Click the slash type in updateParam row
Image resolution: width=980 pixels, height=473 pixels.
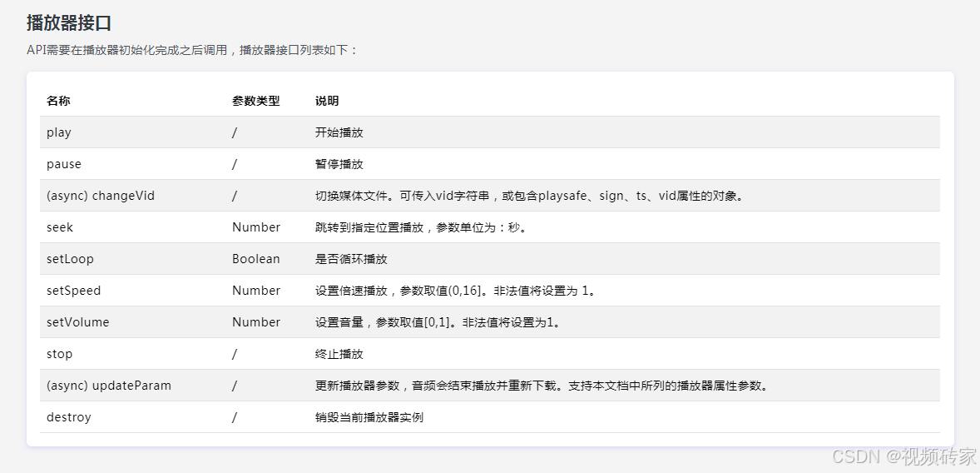tap(235, 386)
